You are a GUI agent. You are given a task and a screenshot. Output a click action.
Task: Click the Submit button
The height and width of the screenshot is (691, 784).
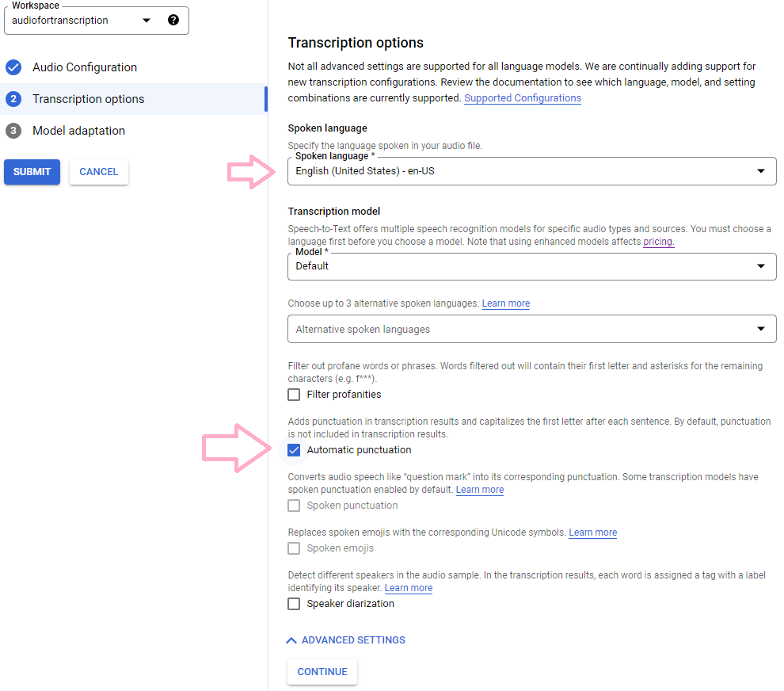tap(32, 172)
